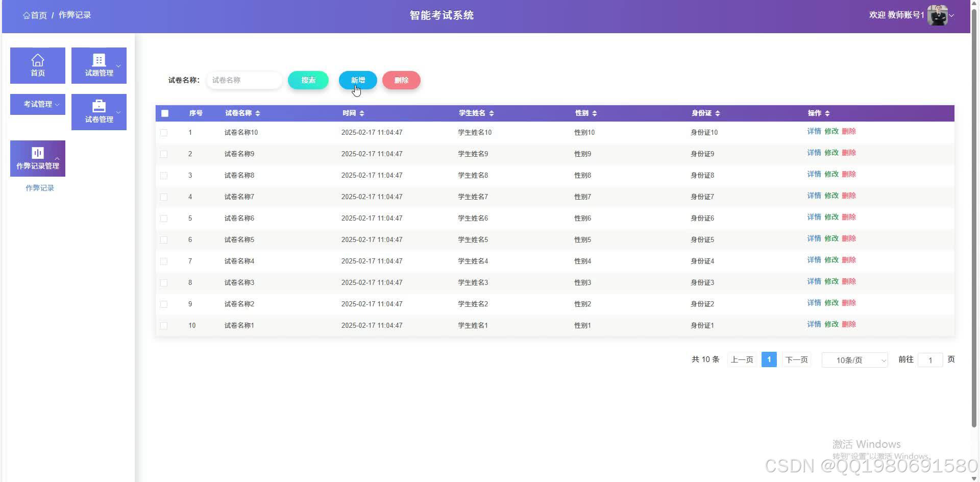Viewport: 980px width, 482px height.
Task: Check the row for 试卷名称9
Action: click(164, 154)
